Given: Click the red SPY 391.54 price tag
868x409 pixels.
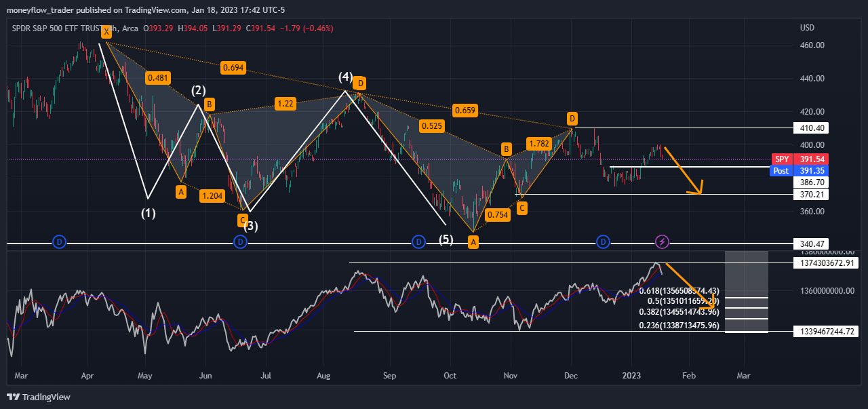Looking at the screenshot, I should [x=800, y=159].
